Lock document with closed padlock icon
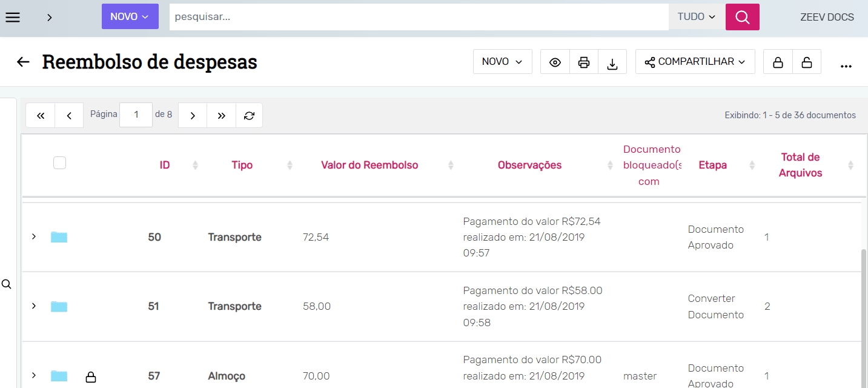Viewport: 868px width, 388px height. coord(778,62)
